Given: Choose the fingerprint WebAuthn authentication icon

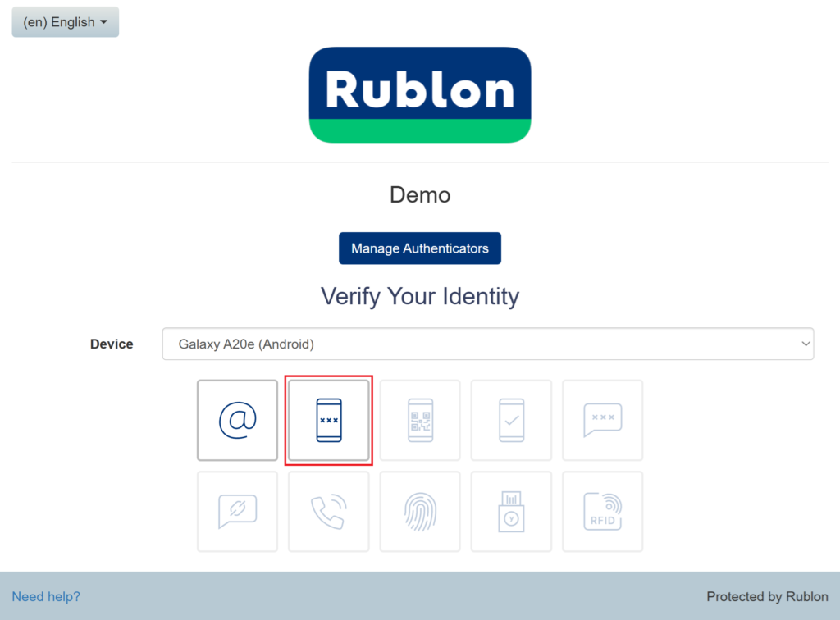Looking at the screenshot, I should (420, 512).
